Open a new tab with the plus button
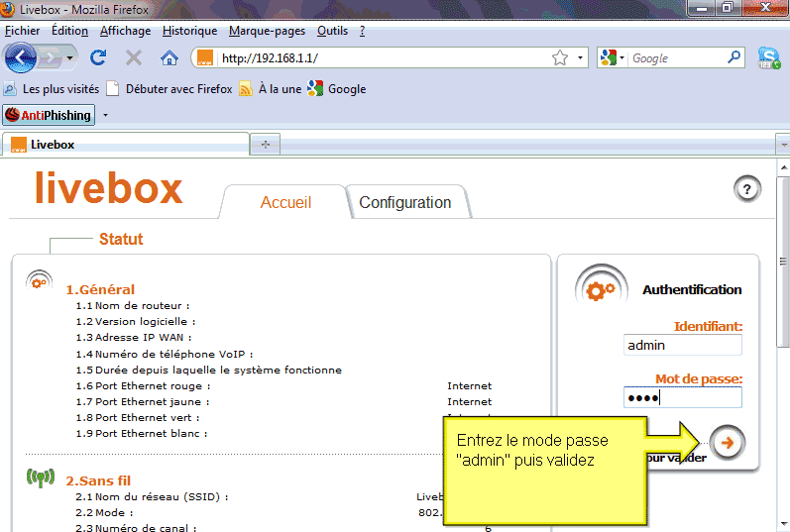The width and height of the screenshot is (790, 532). pos(266,145)
